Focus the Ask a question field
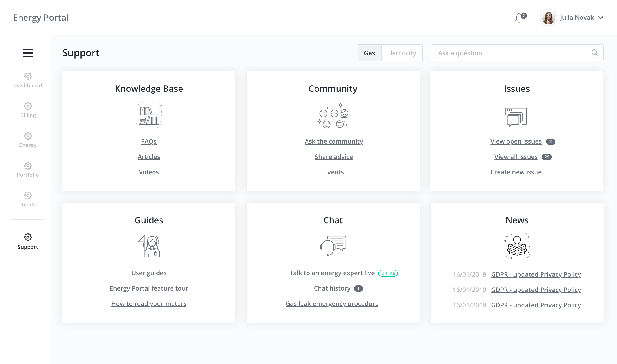The image size is (617, 364). [x=511, y=53]
